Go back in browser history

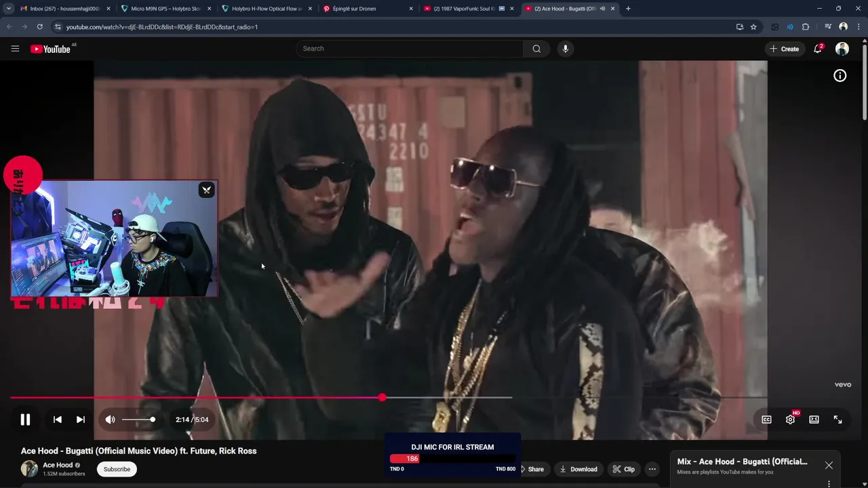click(x=9, y=27)
